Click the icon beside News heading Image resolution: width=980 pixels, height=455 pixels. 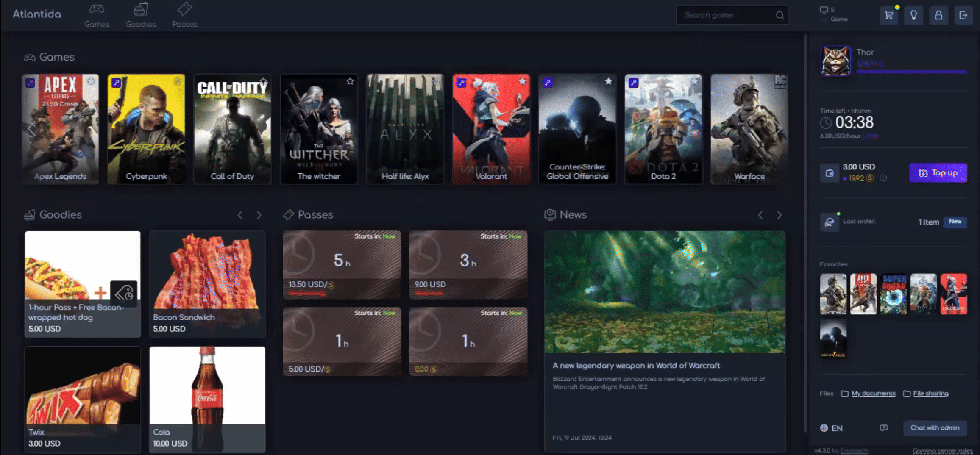tap(550, 214)
